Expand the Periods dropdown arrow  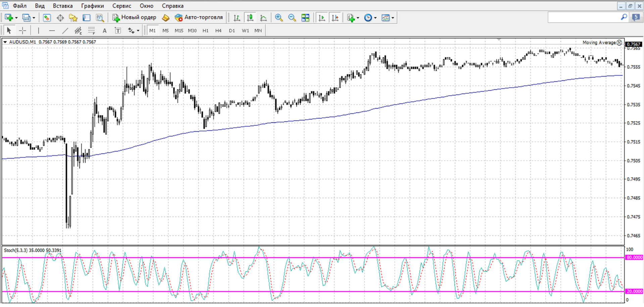pyautogui.click(x=375, y=18)
